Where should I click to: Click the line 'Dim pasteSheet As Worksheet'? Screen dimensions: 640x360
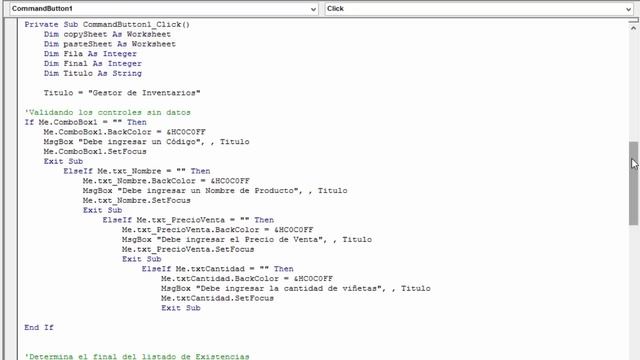tap(110, 44)
